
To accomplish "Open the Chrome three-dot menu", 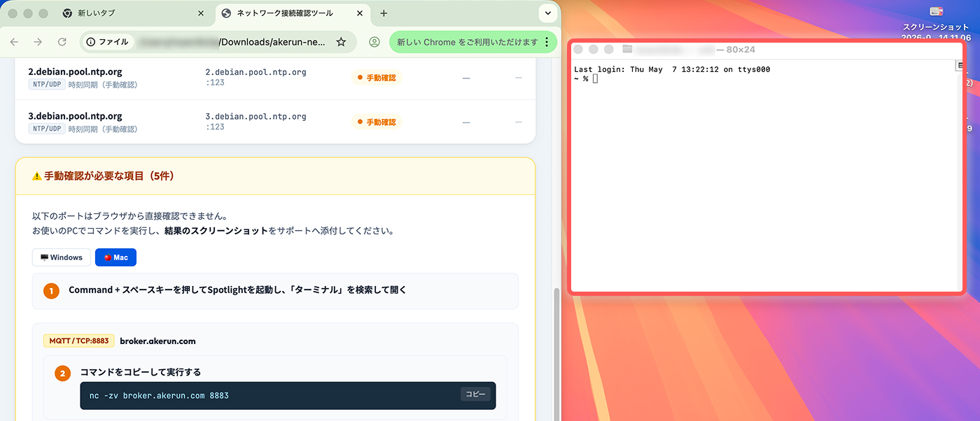I will click(547, 42).
